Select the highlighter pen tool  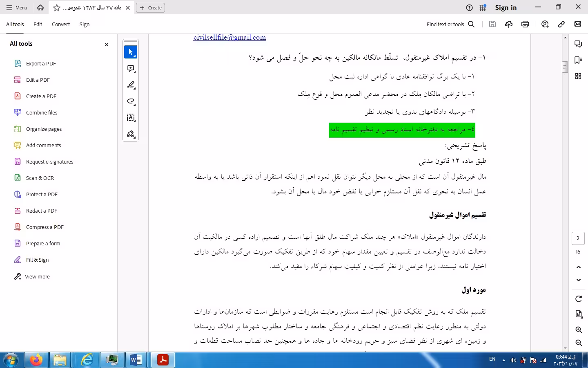(131, 85)
